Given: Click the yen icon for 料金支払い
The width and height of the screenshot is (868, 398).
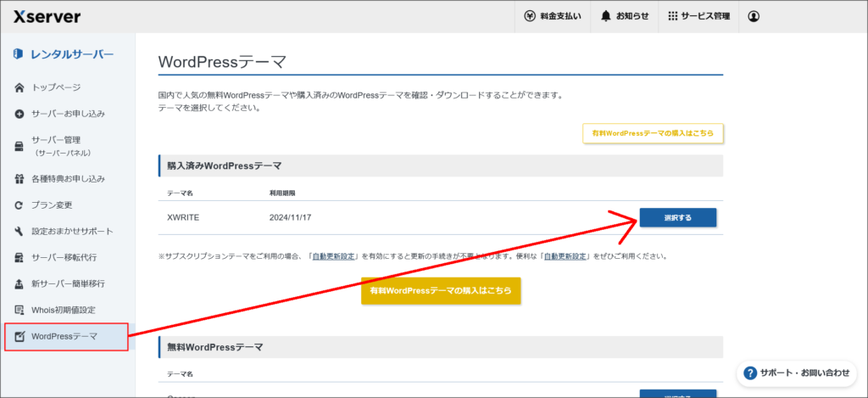Looking at the screenshot, I should pyautogui.click(x=530, y=17).
